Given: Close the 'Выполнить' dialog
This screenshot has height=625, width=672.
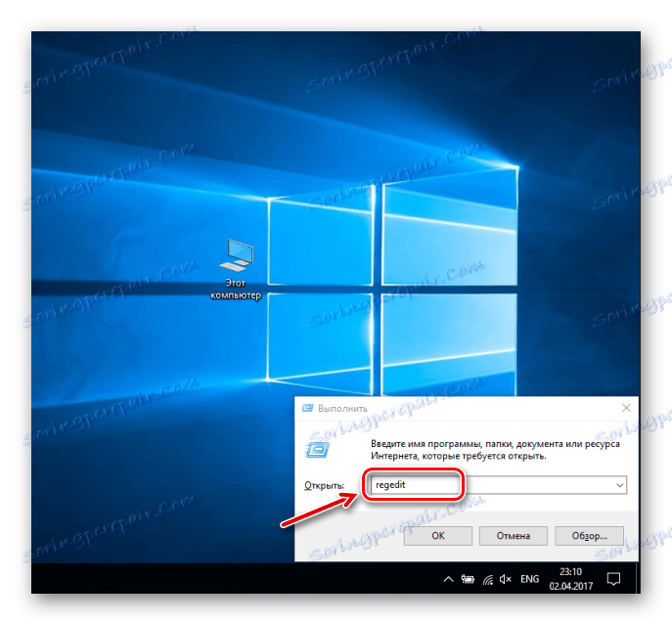Looking at the screenshot, I should [x=626, y=408].
